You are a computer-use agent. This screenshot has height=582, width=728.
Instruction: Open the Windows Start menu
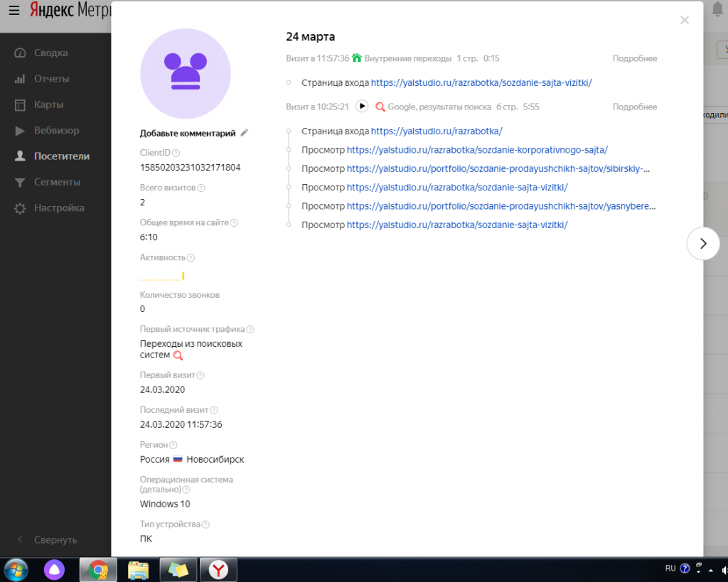[16, 569]
